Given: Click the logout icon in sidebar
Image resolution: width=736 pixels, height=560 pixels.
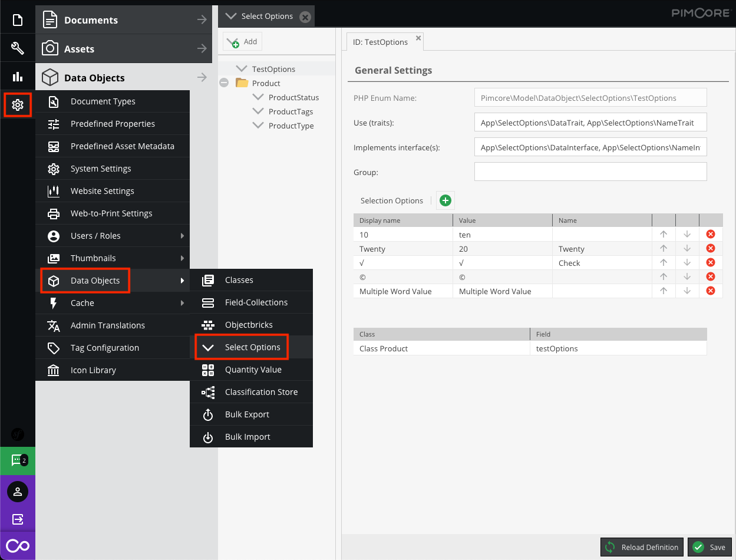Looking at the screenshot, I should 18,519.
